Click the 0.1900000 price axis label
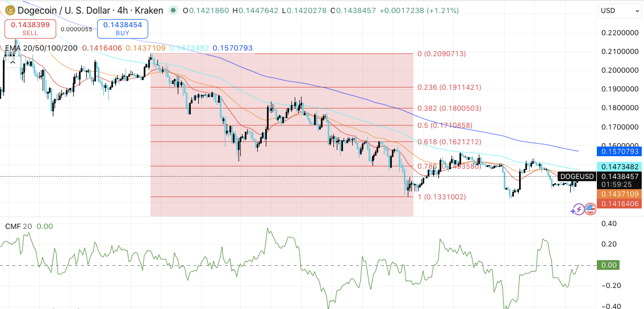This screenshot has height=309, width=644. (620, 89)
